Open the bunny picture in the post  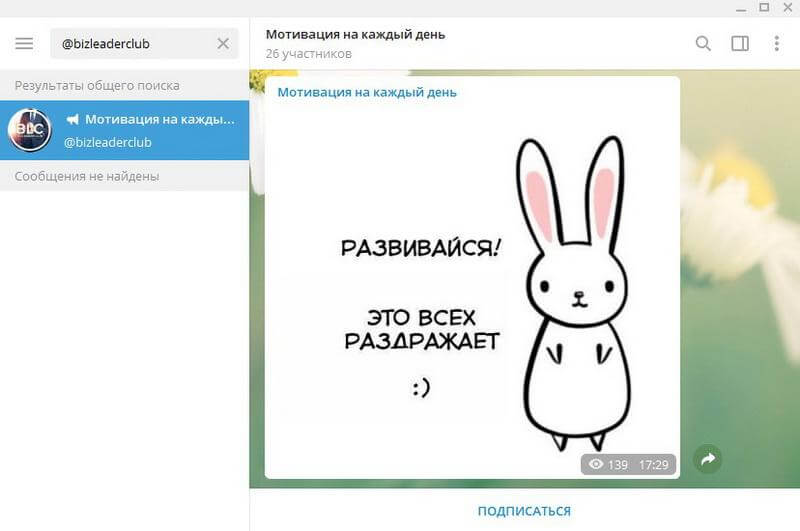(472, 285)
